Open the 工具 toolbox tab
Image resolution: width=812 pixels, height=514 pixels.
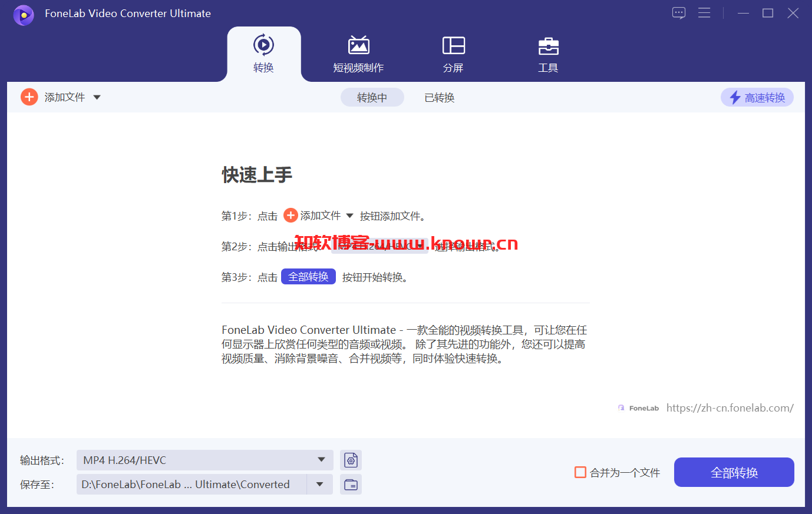(x=548, y=54)
